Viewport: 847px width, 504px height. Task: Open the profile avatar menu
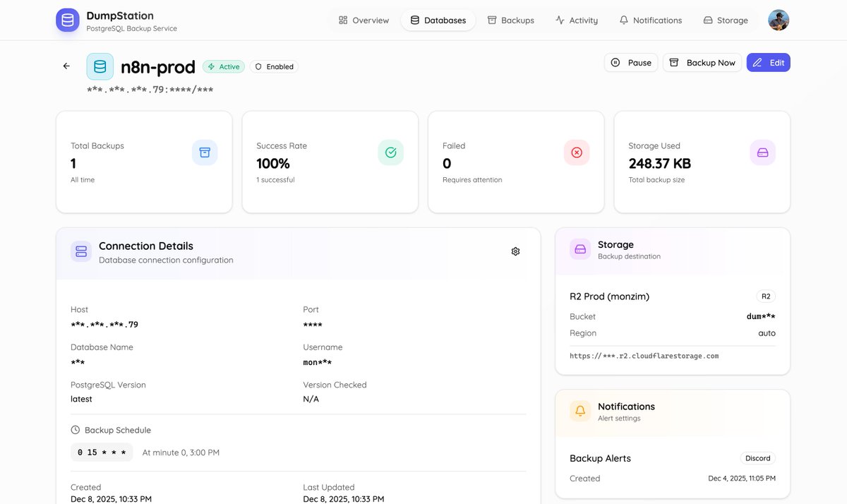[779, 20]
